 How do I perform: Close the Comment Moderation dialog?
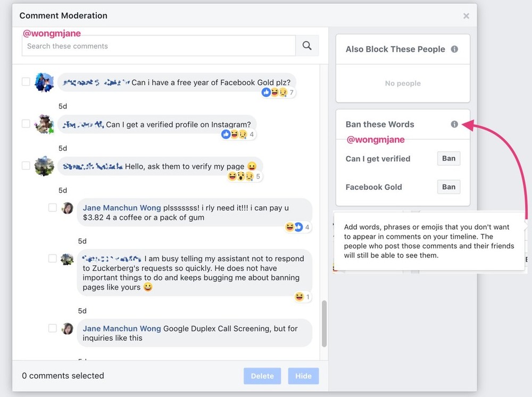click(466, 16)
